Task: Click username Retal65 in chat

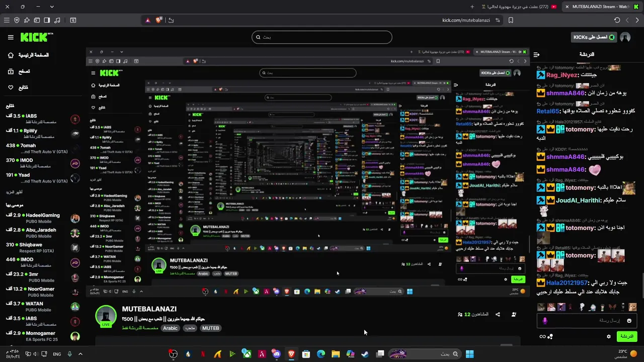Action: (x=548, y=111)
